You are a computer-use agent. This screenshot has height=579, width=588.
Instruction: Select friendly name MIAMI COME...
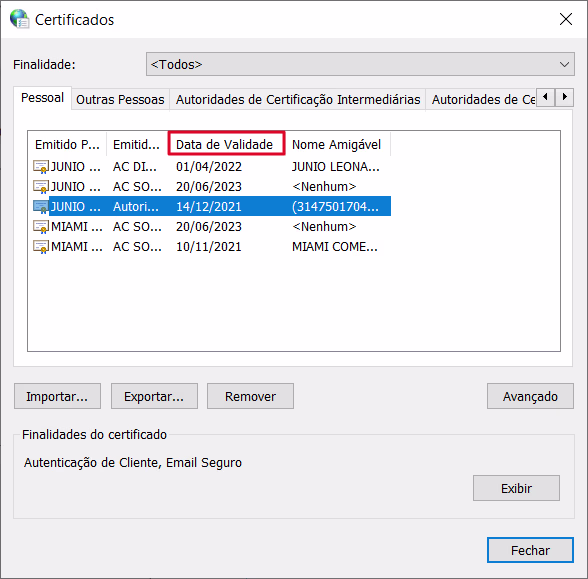point(335,246)
